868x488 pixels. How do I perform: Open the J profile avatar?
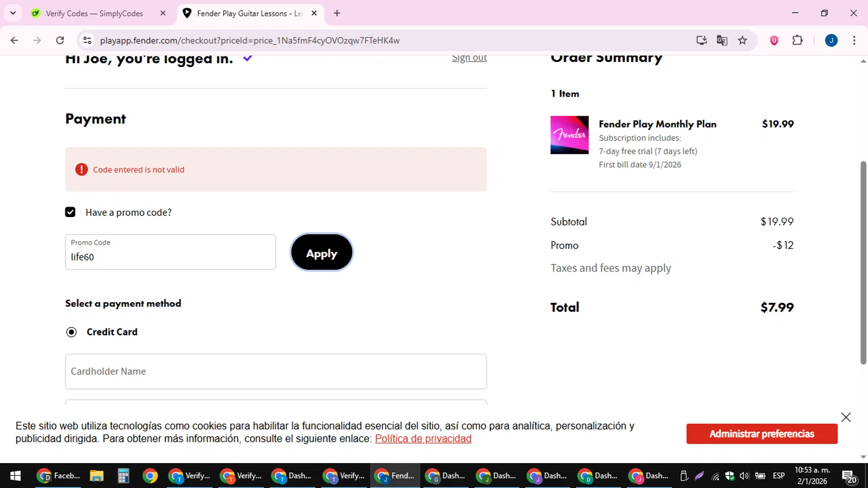point(831,41)
